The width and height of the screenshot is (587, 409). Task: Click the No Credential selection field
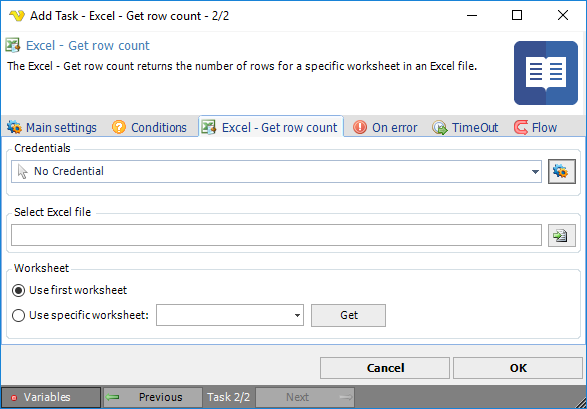click(276, 172)
